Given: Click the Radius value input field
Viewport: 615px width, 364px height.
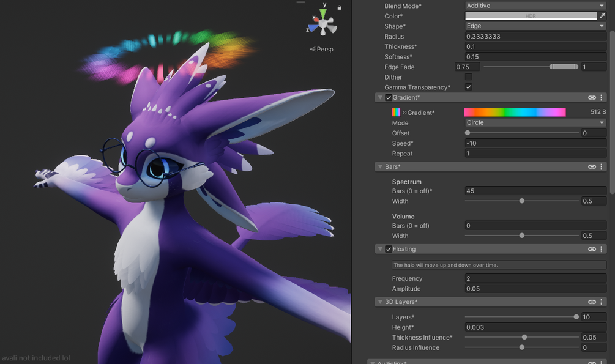Looking at the screenshot, I should click(x=535, y=36).
